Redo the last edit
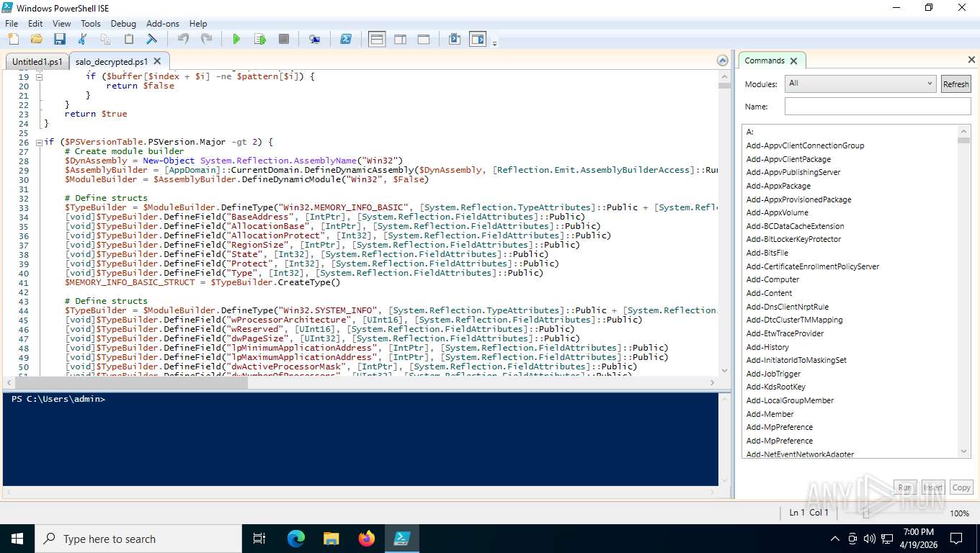Viewport: 980px width, 553px height. click(x=206, y=39)
